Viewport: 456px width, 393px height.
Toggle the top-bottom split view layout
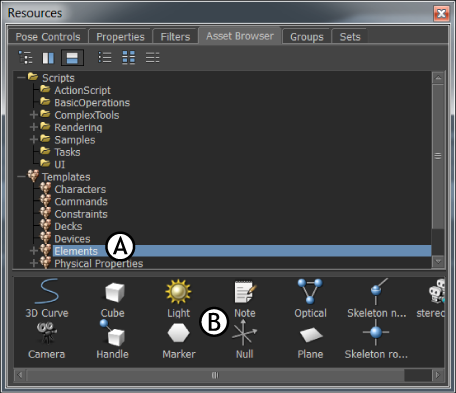pos(72,58)
